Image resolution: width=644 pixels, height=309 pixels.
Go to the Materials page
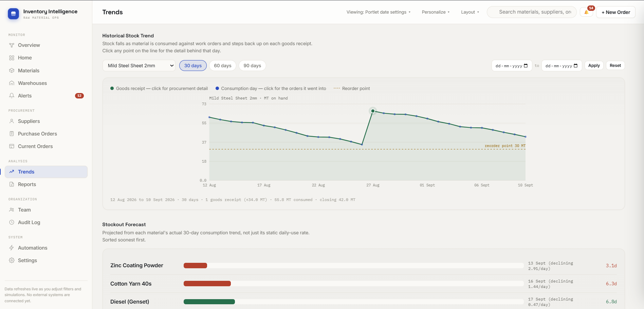click(x=46, y=71)
